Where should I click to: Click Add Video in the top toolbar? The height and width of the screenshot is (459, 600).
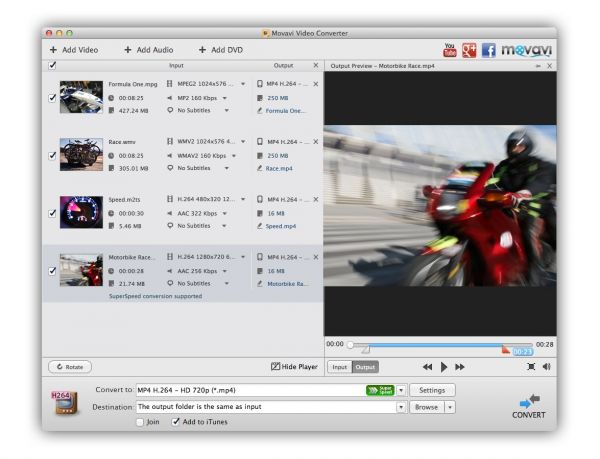pos(74,49)
